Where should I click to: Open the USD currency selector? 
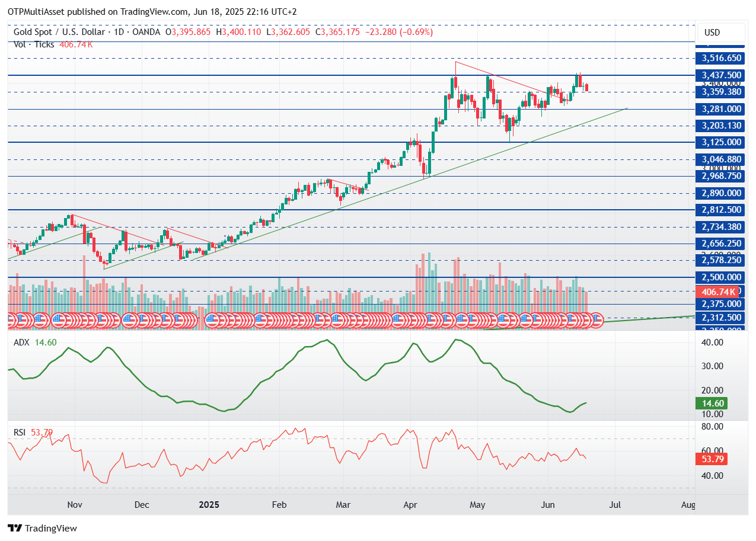coord(720,32)
